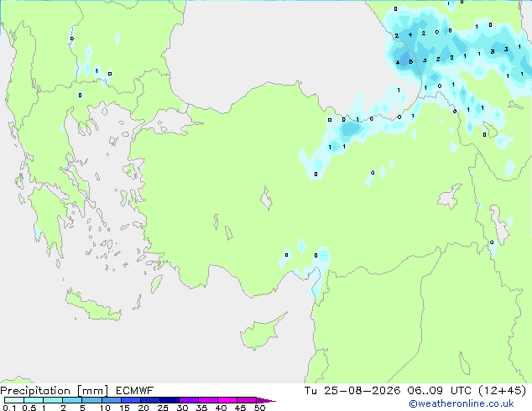Viewport: 532px width, 411px height.
Task: Click the island of Cyprus on map
Action: tap(261, 332)
